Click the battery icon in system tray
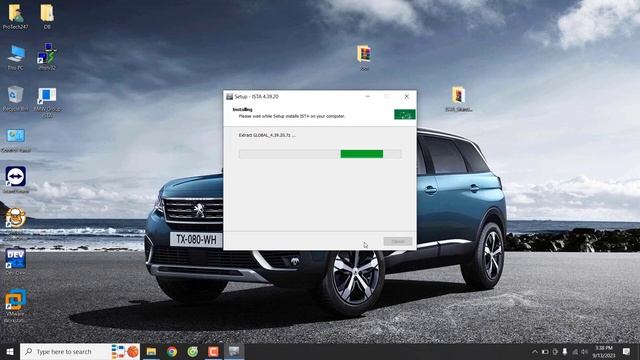This screenshot has width=640, height=360. (545, 351)
